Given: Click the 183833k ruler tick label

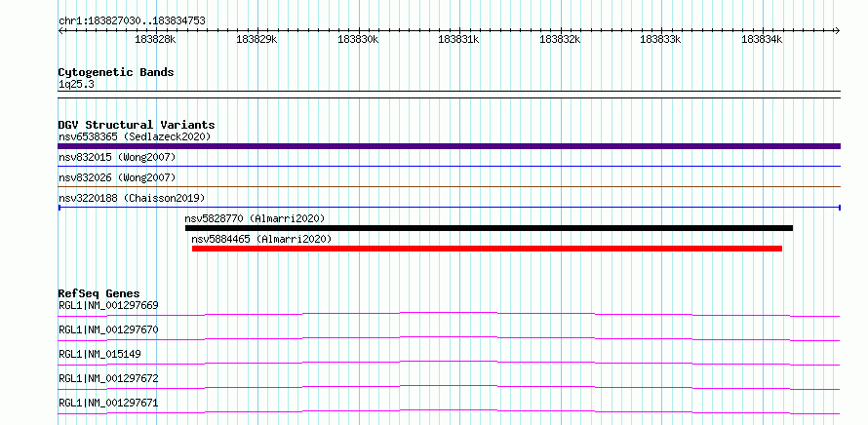Looking at the screenshot, I should (660, 40).
